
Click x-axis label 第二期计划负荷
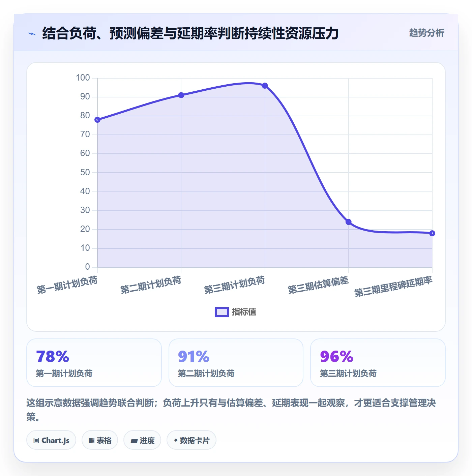pos(151,285)
